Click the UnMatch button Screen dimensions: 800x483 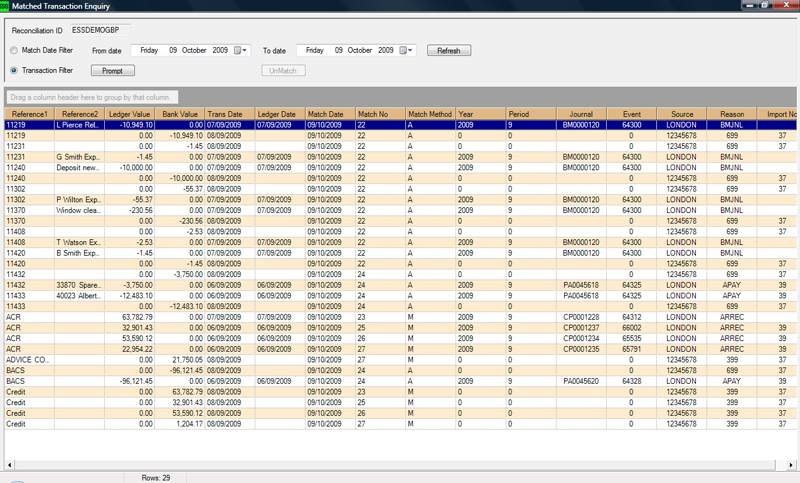pos(283,71)
